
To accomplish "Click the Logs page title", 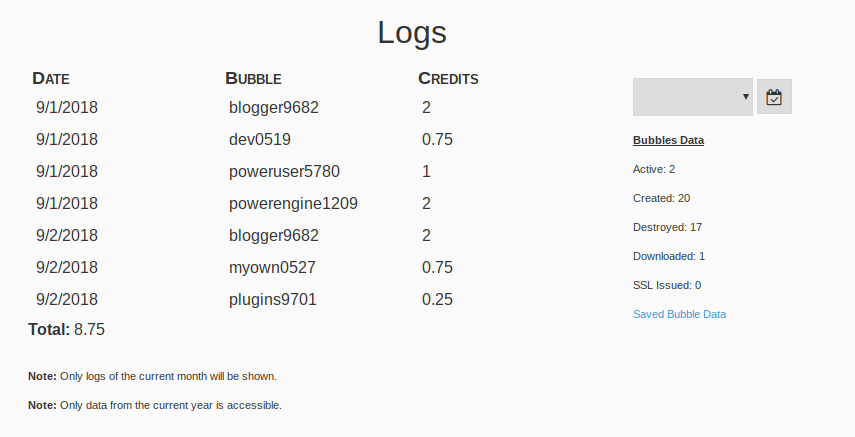I will click(x=412, y=33).
